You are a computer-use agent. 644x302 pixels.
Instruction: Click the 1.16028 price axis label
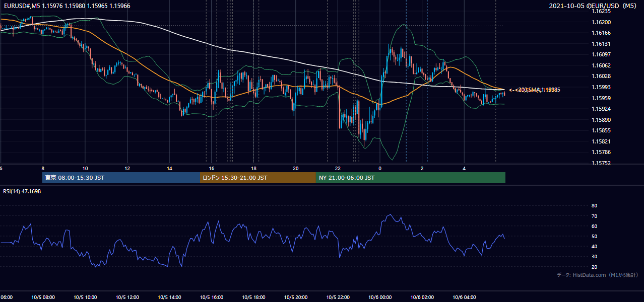pos(601,76)
